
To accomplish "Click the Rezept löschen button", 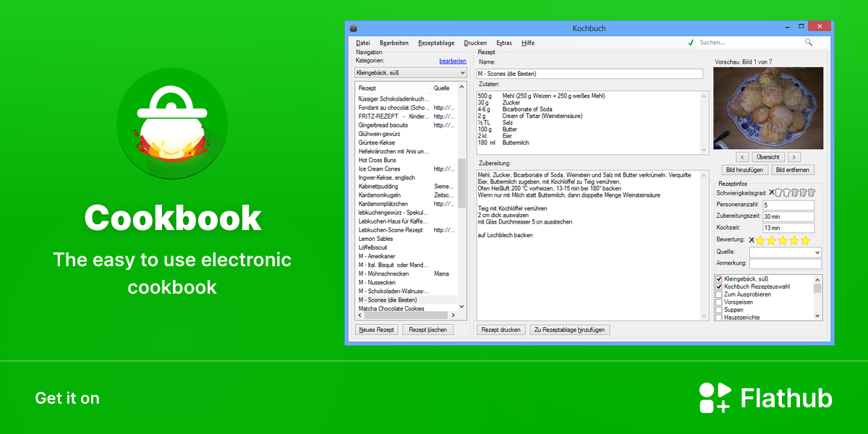I will click(x=427, y=330).
